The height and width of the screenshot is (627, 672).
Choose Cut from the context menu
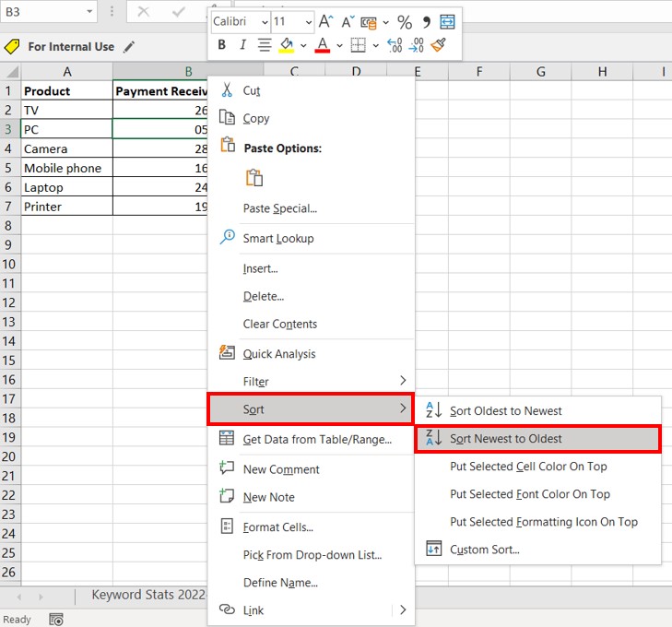coord(312,90)
